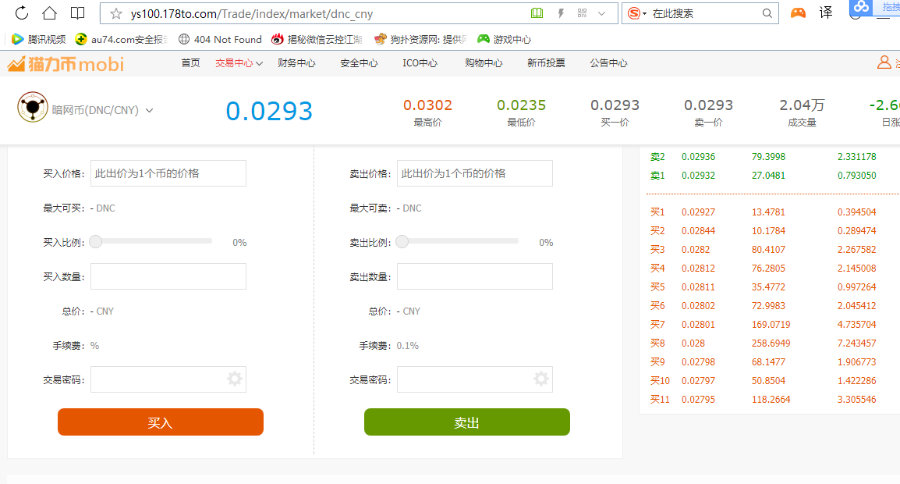Select the 买7 order price 0.02801

click(x=698, y=325)
